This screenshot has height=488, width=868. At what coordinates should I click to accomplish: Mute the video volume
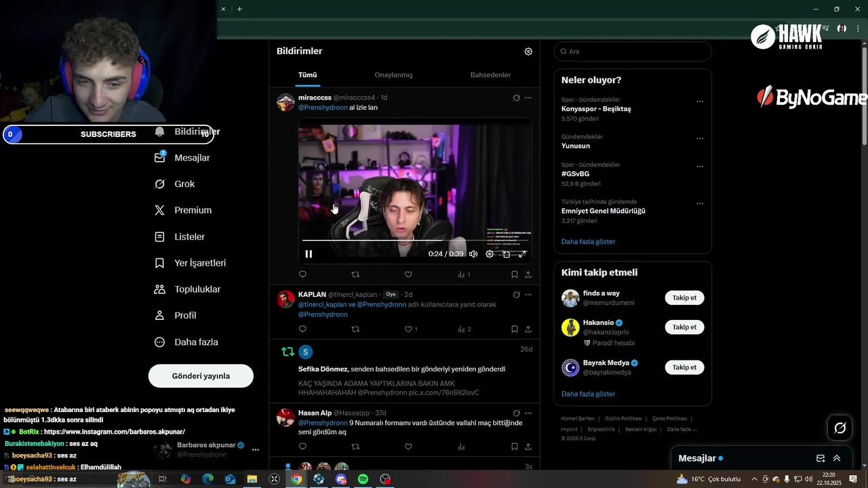[x=473, y=254]
